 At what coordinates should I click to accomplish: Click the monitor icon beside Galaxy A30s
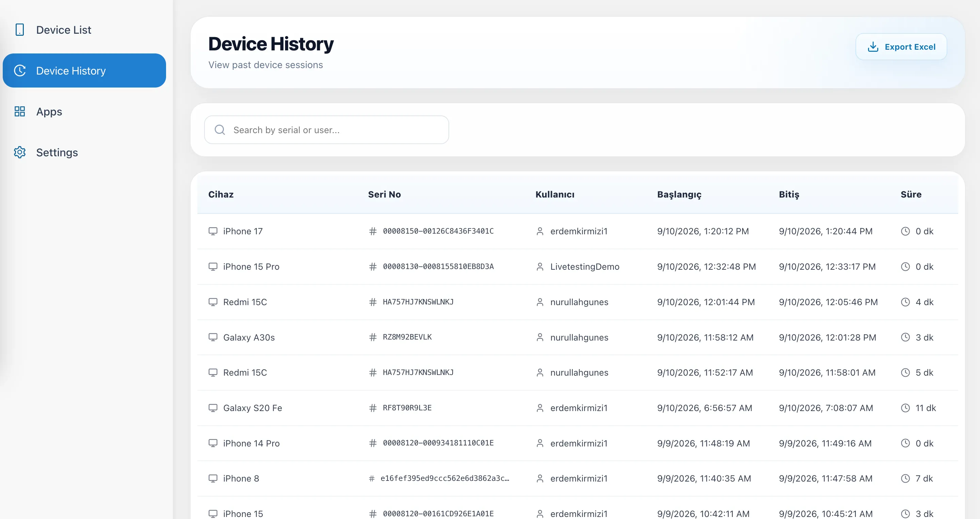point(213,337)
